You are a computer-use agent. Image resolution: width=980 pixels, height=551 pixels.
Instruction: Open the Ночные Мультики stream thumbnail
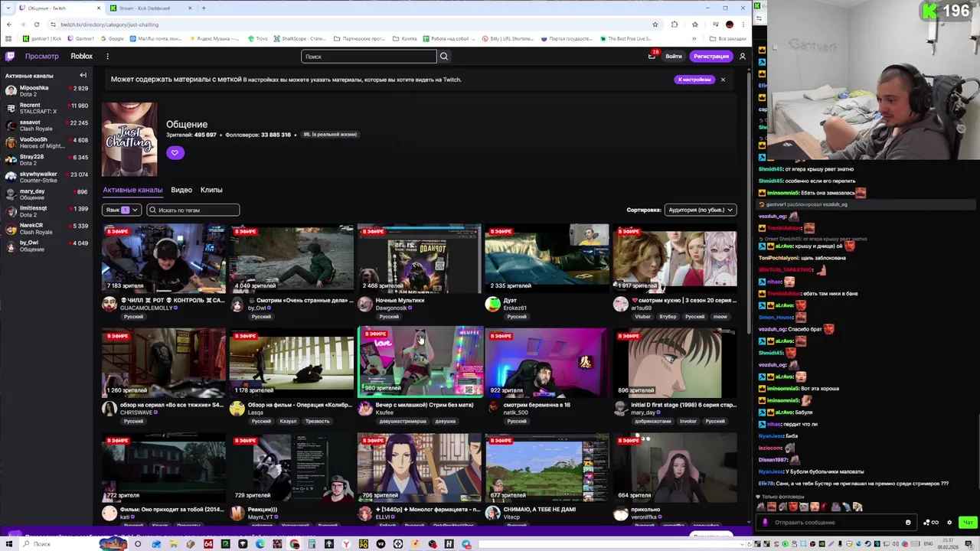pyautogui.click(x=419, y=258)
